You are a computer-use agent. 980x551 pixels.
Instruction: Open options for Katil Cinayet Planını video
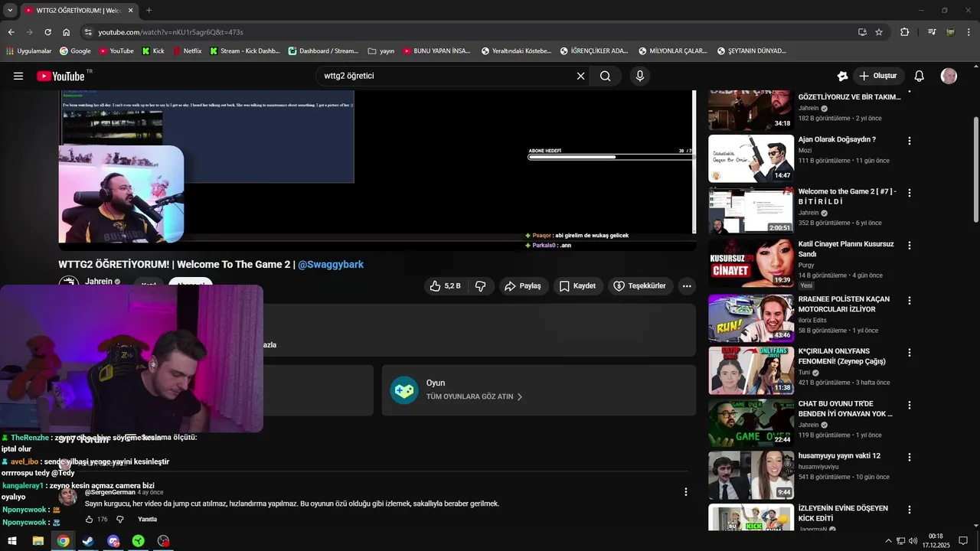tap(910, 246)
